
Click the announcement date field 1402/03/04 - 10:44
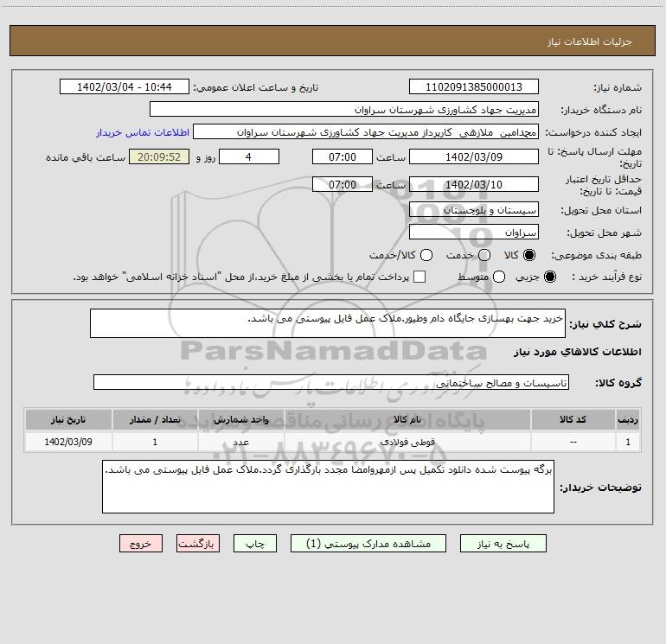pyautogui.click(x=125, y=87)
